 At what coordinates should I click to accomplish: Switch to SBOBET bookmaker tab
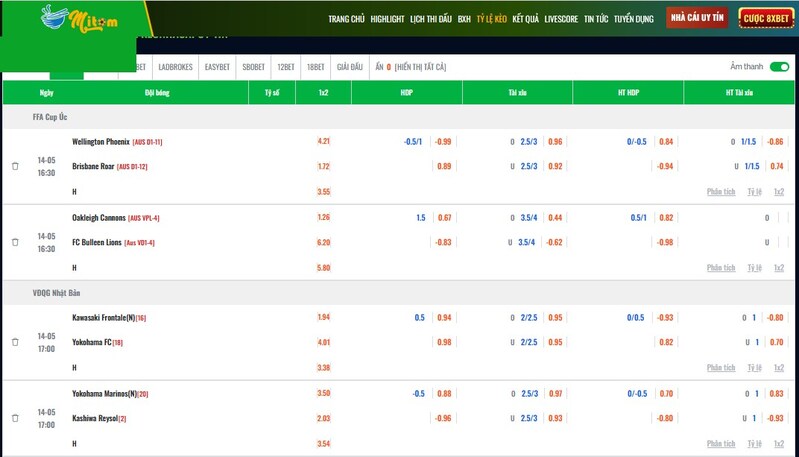pyautogui.click(x=253, y=67)
